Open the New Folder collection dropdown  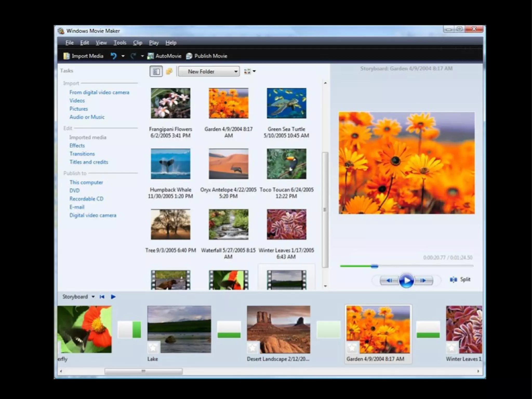point(236,71)
